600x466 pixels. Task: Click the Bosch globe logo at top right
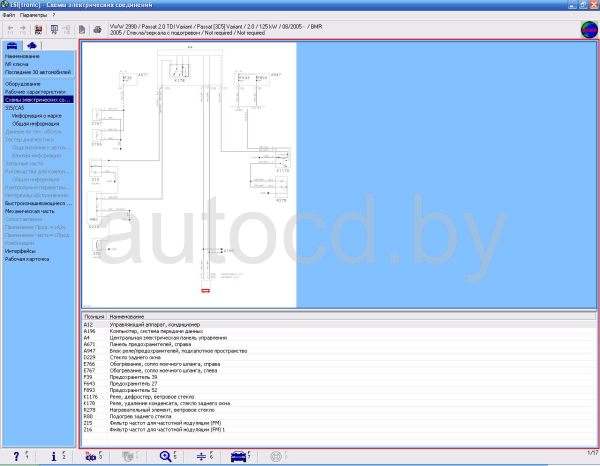coord(589,30)
